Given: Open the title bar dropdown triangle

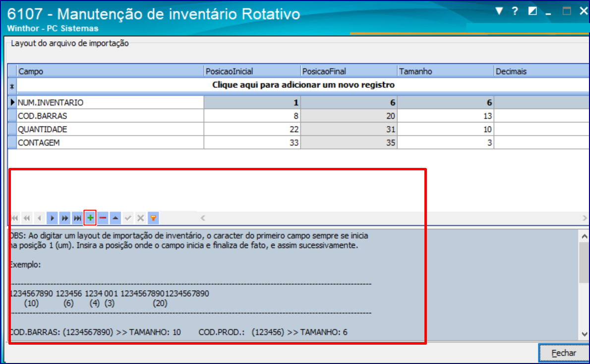Looking at the screenshot, I should tap(499, 11).
